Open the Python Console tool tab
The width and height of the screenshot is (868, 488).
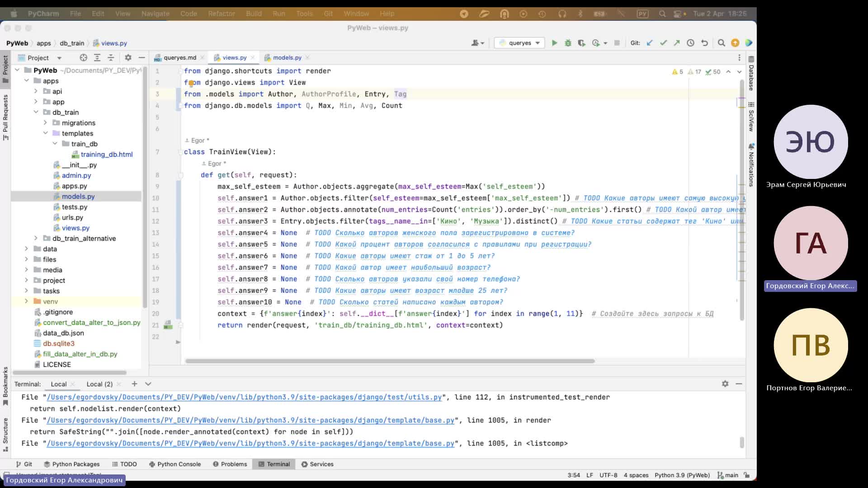[x=175, y=464]
